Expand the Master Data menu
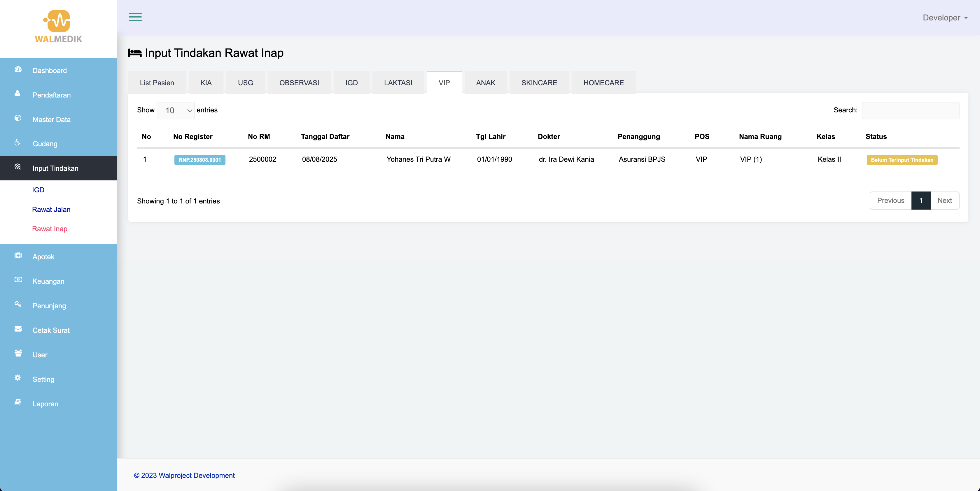 pos(58,119)
